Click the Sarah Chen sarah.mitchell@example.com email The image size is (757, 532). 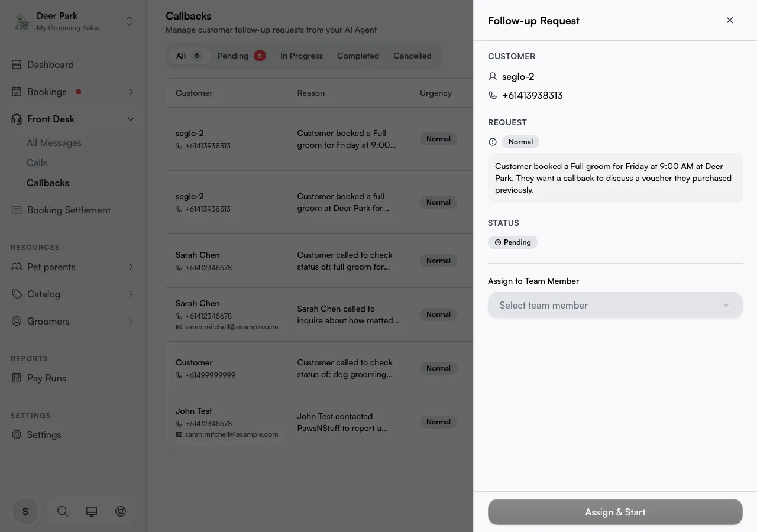[231, 327]
